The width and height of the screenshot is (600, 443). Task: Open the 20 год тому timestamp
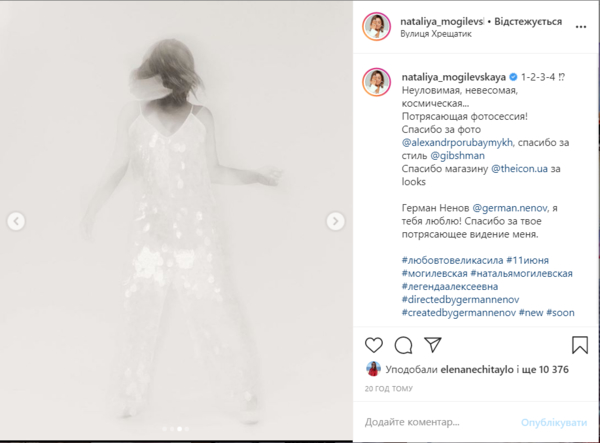pyautogui.click(x=388, y=389)
